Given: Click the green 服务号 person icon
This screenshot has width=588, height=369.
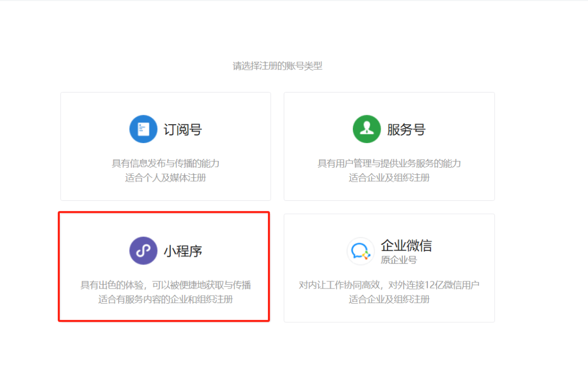Looking at the screenshot, I should pos(366,129).
